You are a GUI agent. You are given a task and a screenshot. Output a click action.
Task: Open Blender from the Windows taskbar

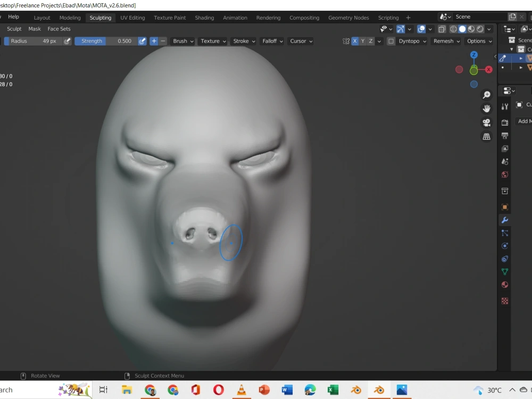click(x=378, y=390)
